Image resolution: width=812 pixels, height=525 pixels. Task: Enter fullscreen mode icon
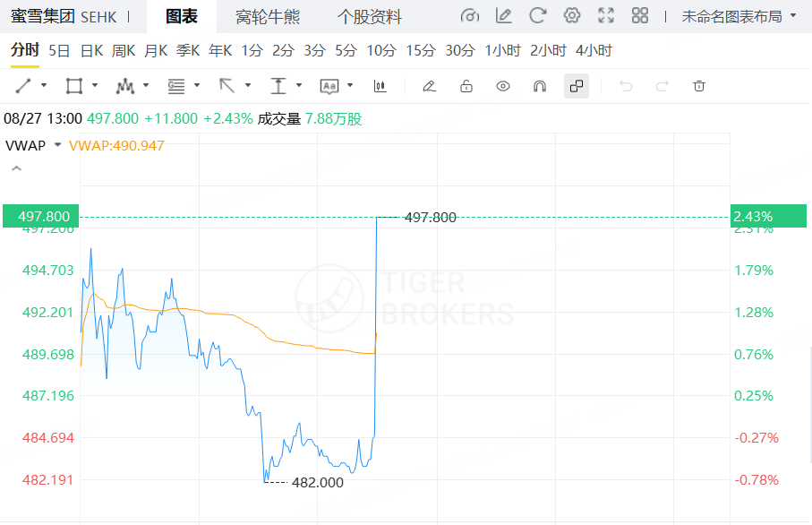606,16
